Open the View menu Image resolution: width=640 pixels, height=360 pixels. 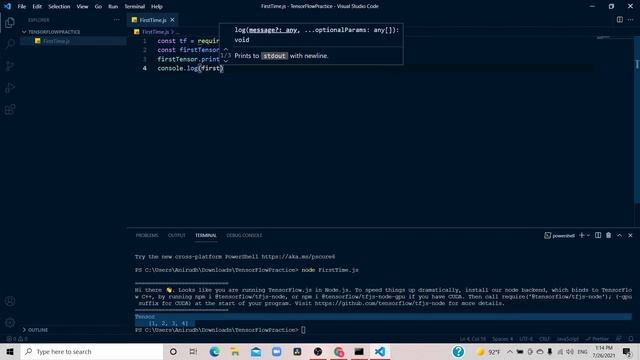82,7
